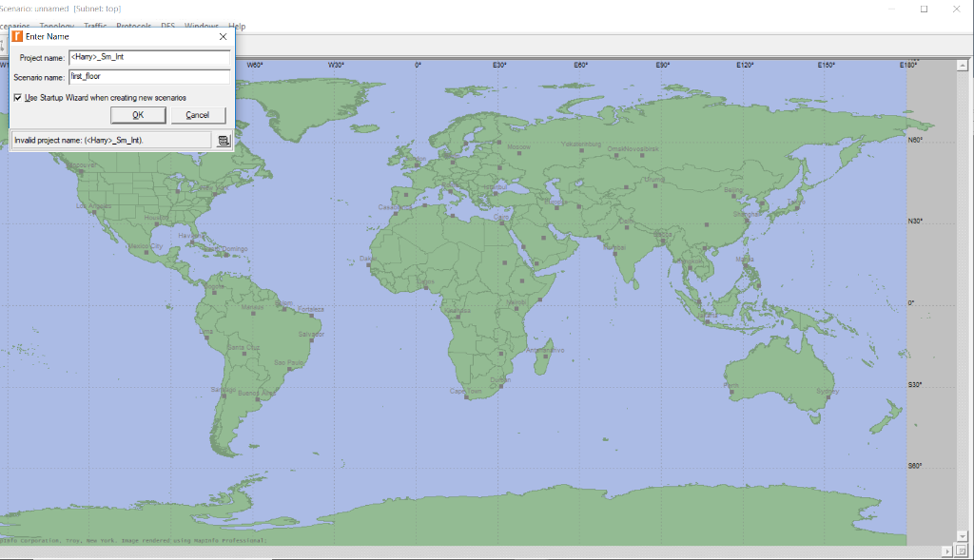Click the scroll right arrow on horizontal scrollbar
The width and height of the screenshot is (974, 560).
tap(947, 551)
